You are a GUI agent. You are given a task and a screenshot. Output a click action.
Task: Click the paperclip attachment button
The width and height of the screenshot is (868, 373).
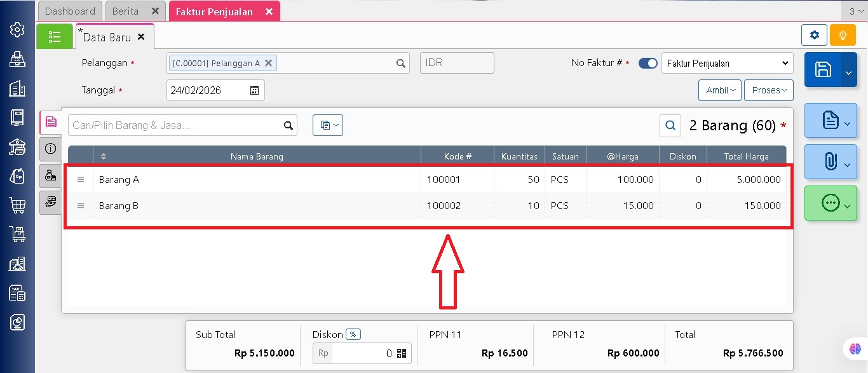click(x=831, y=162)
